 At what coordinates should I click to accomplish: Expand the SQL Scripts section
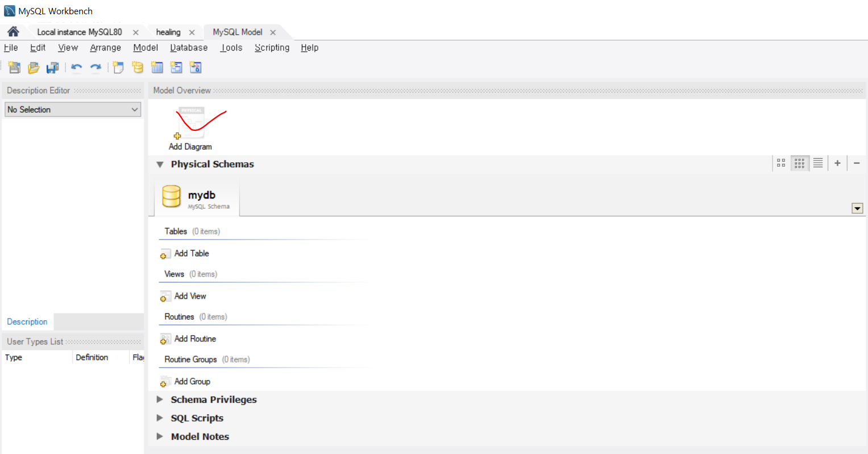(x=160, y=418)
